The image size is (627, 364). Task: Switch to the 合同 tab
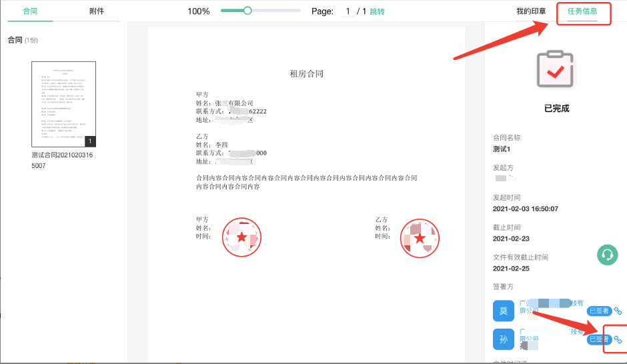click(x=30, y=11)
